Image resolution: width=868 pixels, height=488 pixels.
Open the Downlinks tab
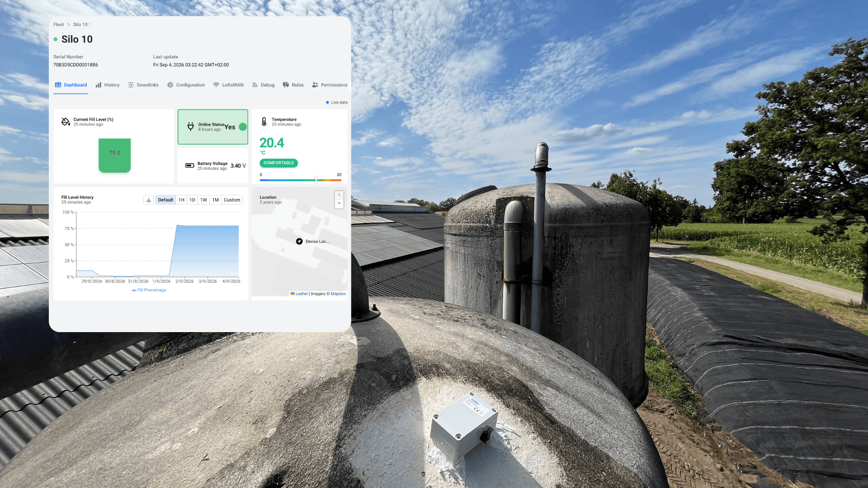click(143, 85)
